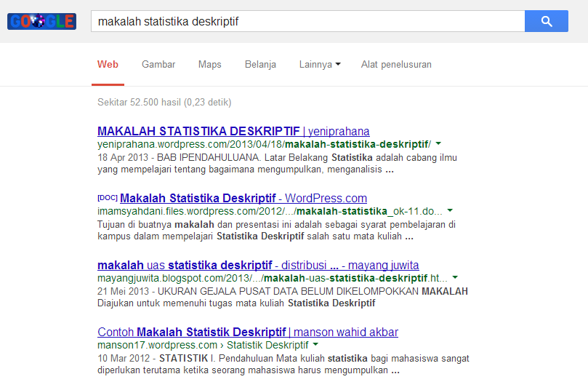Click the result count text Sekitar 52.500 hasil
The height and width of the screenshot is (382, 588).
coord(164,102)
